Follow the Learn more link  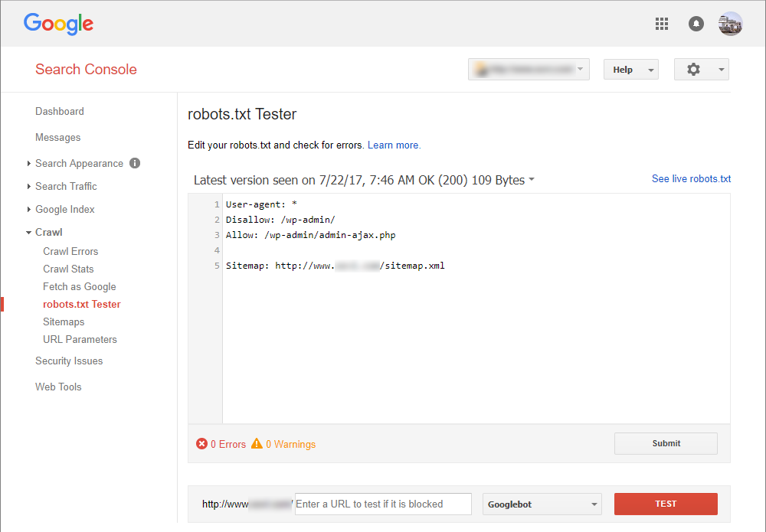click(x=394, y=145)
